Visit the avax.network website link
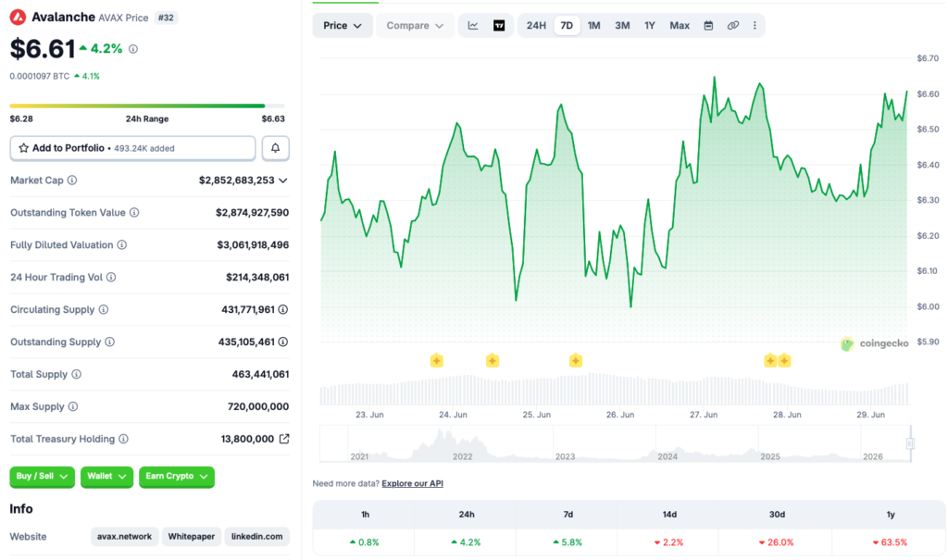 click(125, 537)
